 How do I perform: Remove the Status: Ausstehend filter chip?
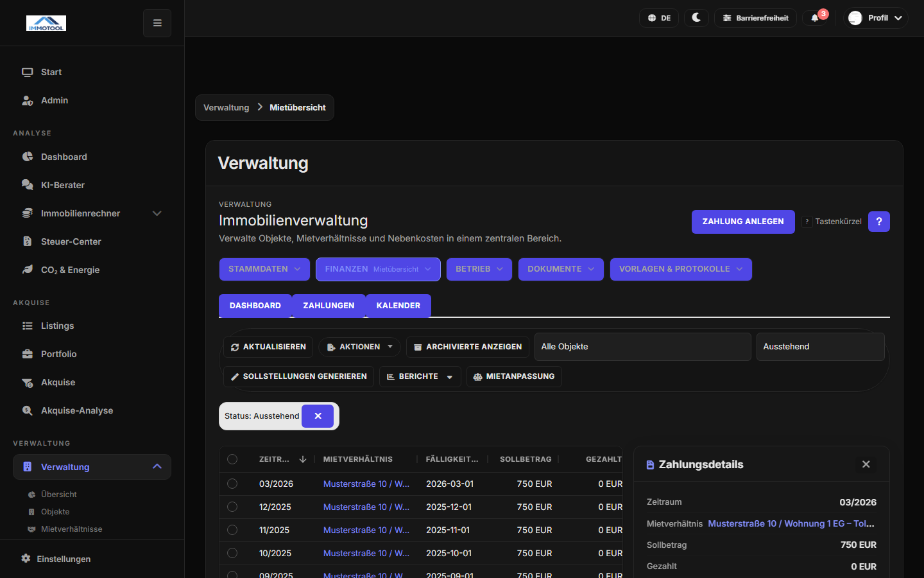tap(318, 416)
